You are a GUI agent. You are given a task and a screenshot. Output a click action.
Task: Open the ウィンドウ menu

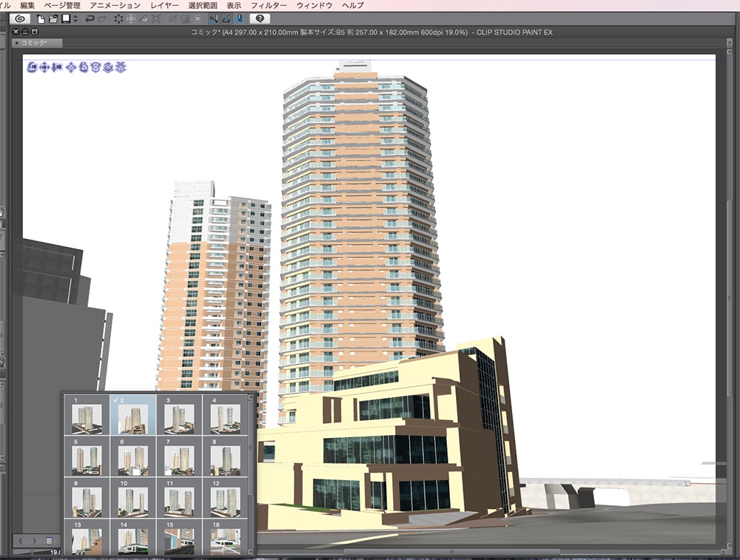[x=314, y=5]
